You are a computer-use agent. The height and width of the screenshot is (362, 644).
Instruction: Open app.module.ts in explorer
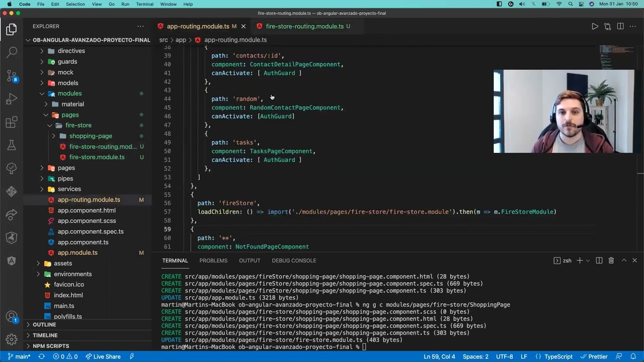pyautogui.click(x=77, y=253)
